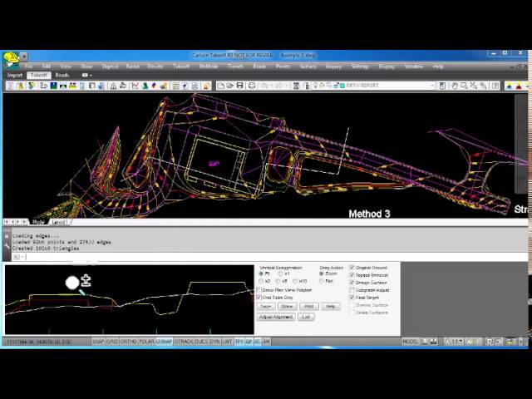The width and height of the screenshot is (532, 399).
Task: Toggle the Design Surface checkbox
Action: tap(352, 283)
